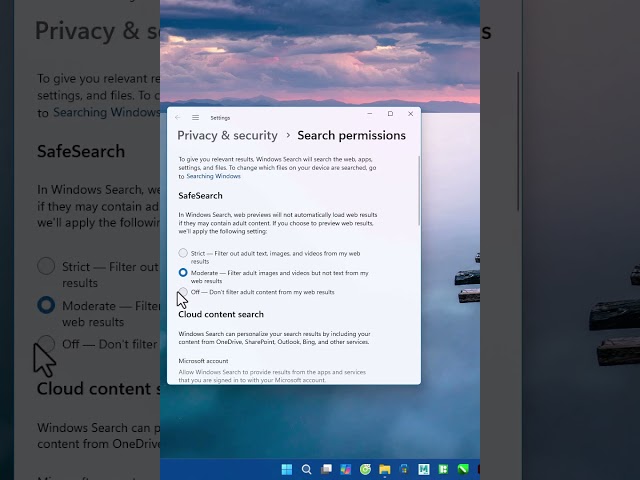The width and height of the screenshot is (640, 480).
Task: Minimize the Settings window
Action: [369, 114]
